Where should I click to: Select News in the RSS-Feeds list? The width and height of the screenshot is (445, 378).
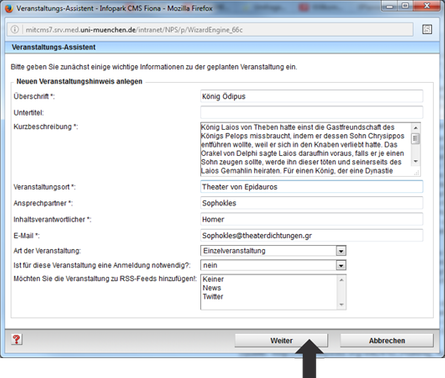click(212, 288)
